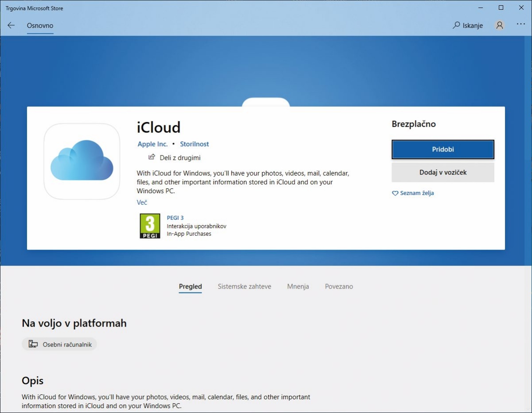This screenshot has height=413, width=532.
Task: Open the three-dots more options menu
Action: point(521,25)
